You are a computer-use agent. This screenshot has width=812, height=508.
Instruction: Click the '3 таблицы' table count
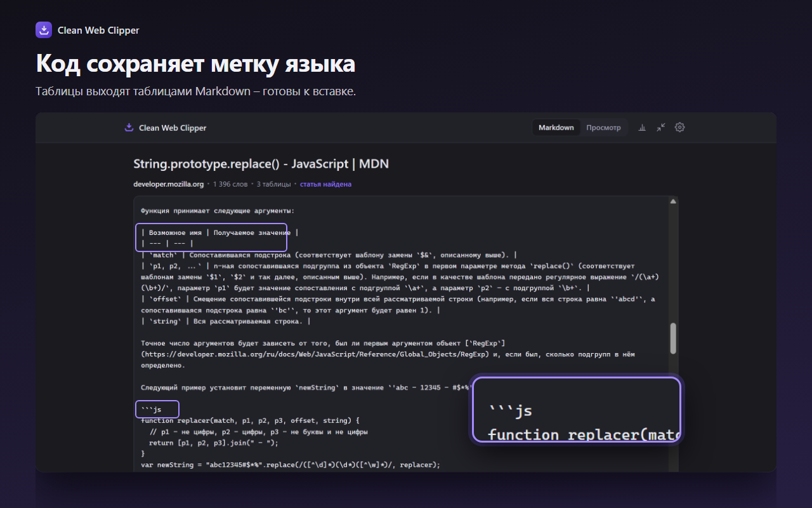click(273, 184)
